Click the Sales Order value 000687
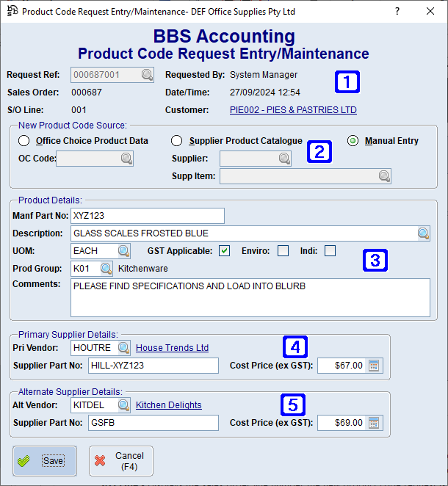 pos(87,93)
